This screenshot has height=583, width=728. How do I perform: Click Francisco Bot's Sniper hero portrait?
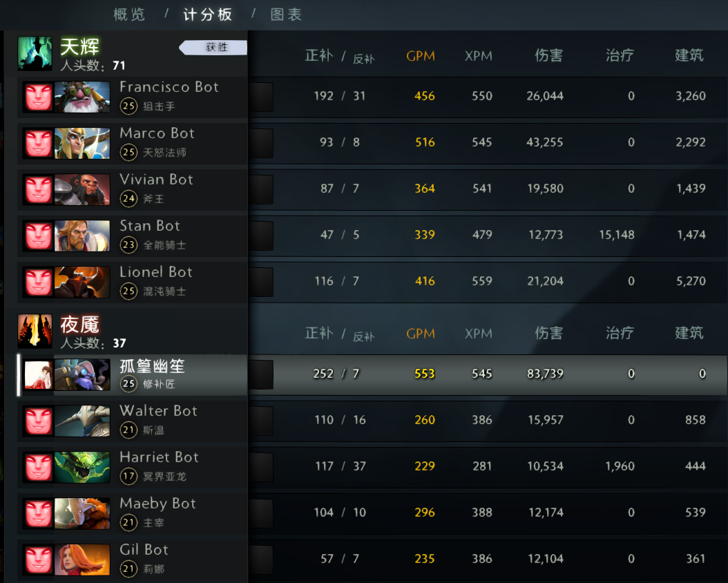pos(82,97)
